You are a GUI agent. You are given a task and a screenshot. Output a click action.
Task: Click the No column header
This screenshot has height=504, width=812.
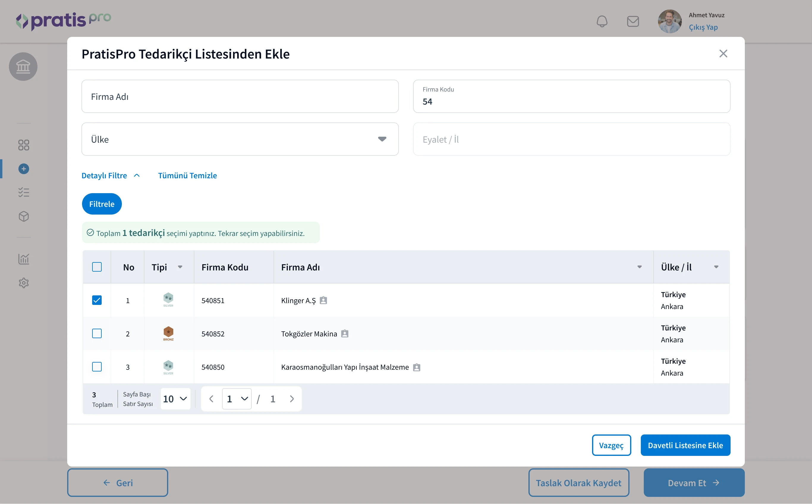(128, 267)
